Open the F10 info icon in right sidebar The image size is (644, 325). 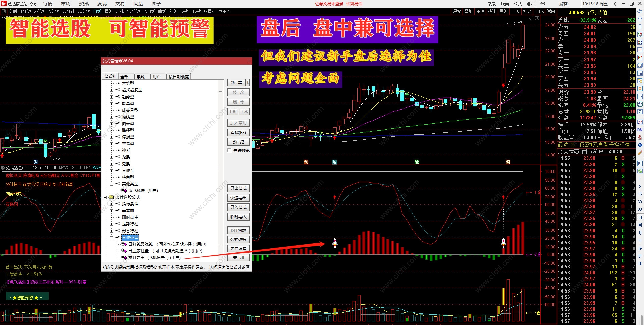click(x=640, y=73)
